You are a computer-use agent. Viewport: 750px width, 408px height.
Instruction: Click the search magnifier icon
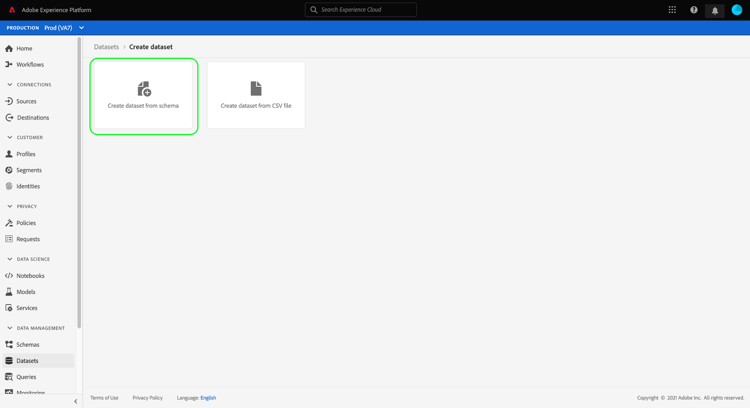(313, 10)
